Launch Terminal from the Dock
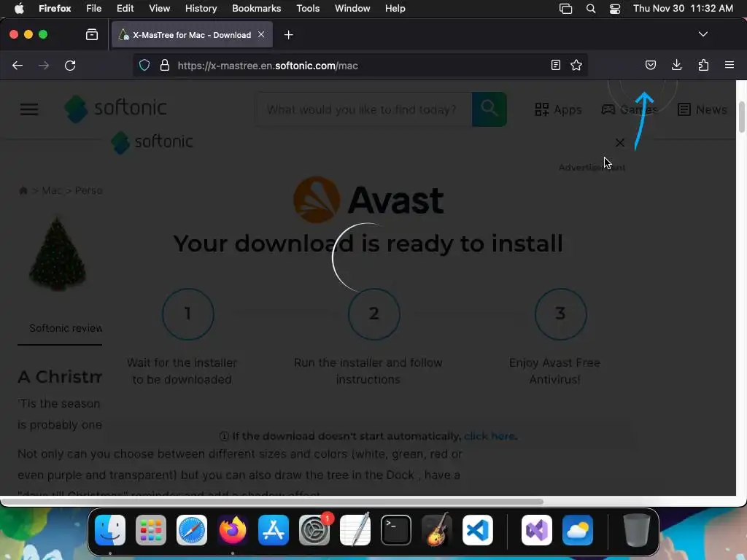The width and height of the screenshot is (747, 560). tap(396, 529)
